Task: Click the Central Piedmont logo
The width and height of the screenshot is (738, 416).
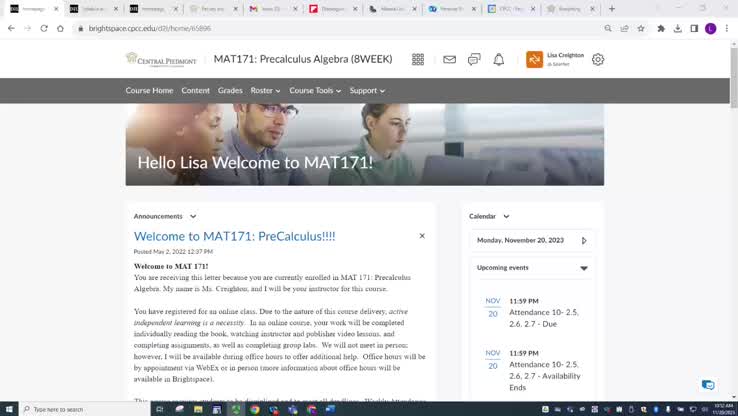Action: 160,60
